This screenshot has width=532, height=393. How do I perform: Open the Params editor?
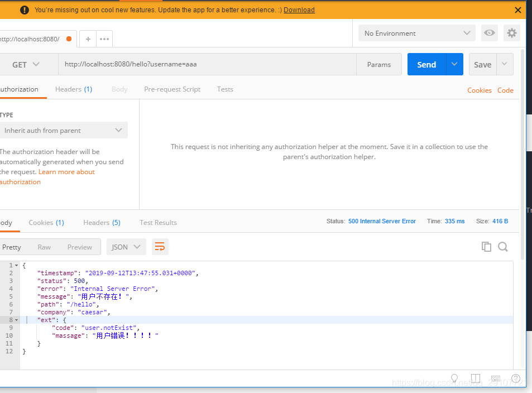pos(379,65)
